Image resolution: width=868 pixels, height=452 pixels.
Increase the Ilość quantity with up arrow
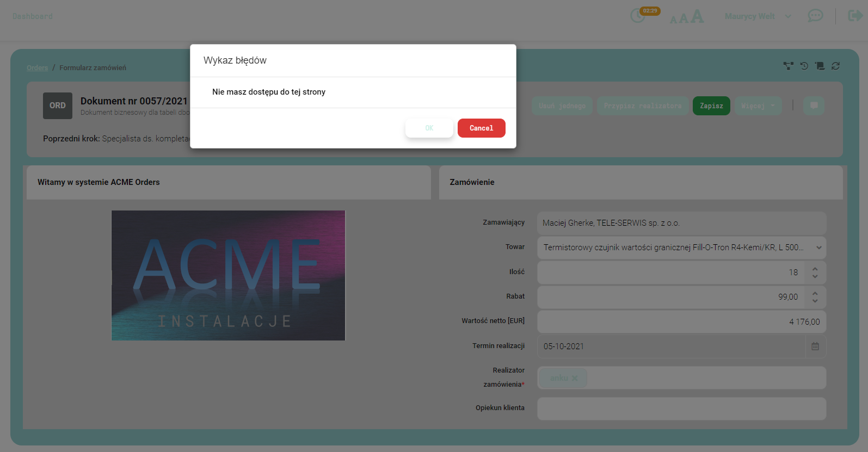click(815, 269)
